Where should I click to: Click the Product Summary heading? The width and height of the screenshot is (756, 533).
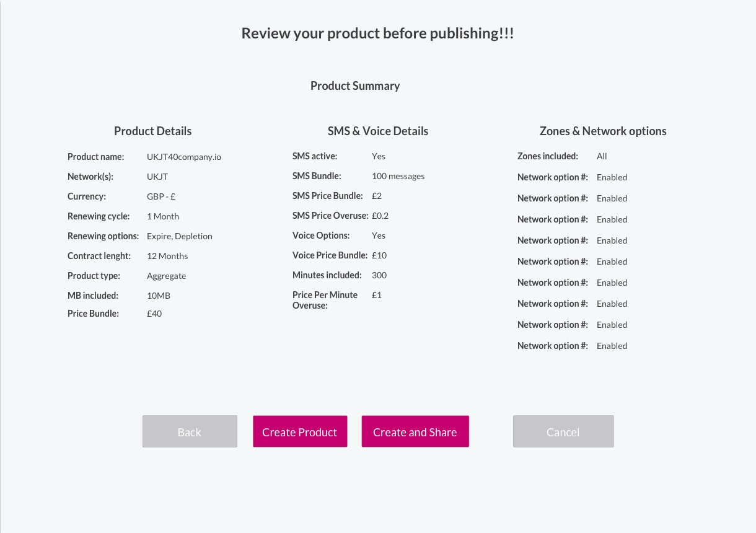[x=355, y=86]
